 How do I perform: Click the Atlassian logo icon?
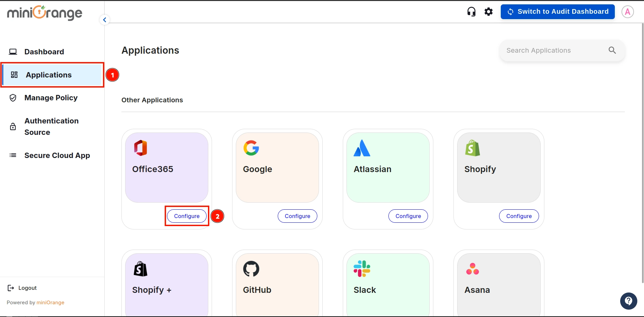[362, 148]
